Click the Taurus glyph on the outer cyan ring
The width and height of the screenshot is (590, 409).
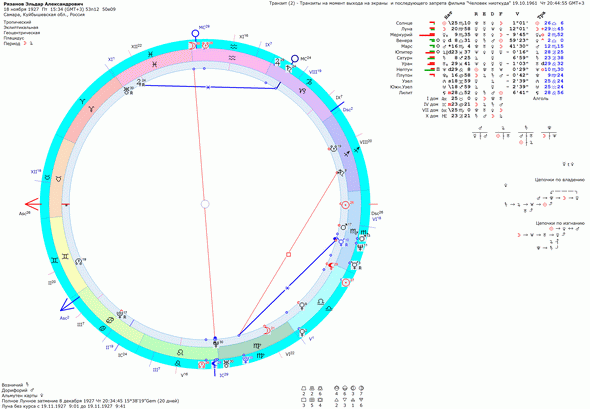coord(47,177)
